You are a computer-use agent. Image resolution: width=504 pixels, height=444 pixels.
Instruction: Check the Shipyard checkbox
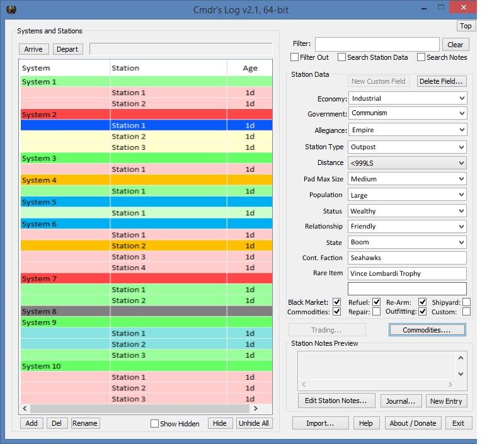(466, 302)
